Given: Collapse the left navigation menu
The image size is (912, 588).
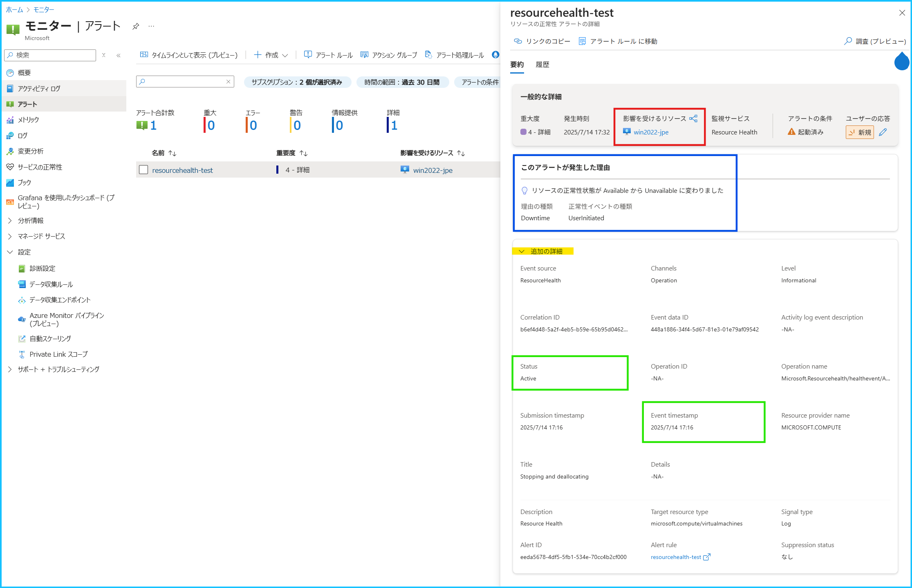Looking at the screenshot, I should coord(119,55).
